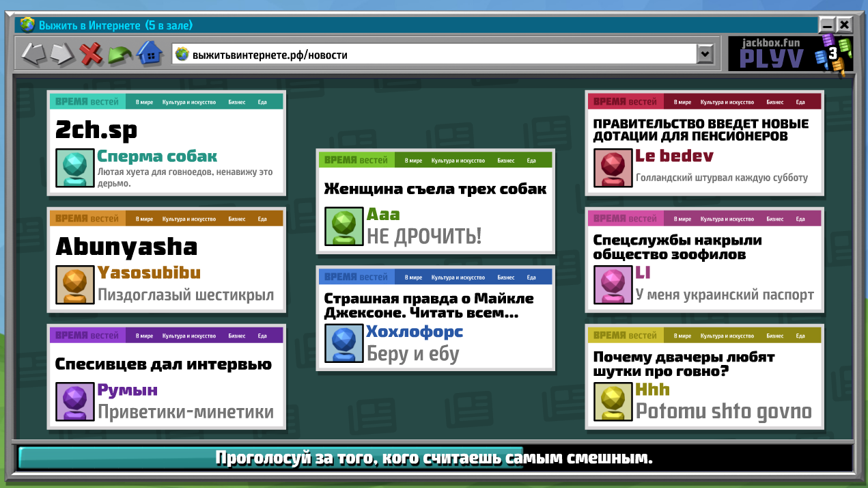The height and width of the screenshot is (488, 868).
Task: Click the jackbox.fun room code PLYV
Action: coord(772,59)
